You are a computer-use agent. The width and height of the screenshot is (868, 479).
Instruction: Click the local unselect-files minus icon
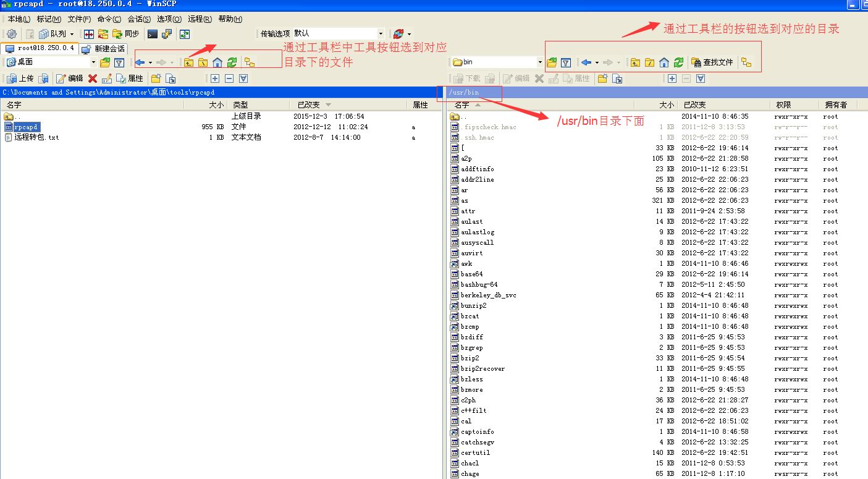(x=229, y=78)
